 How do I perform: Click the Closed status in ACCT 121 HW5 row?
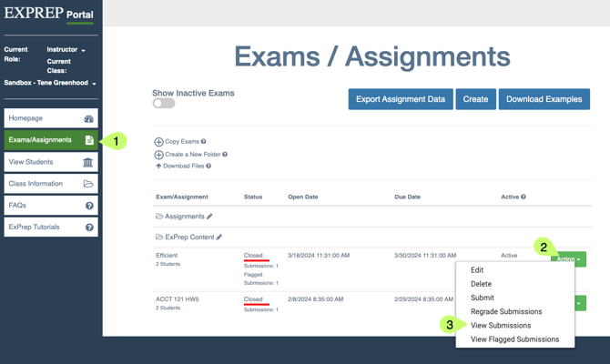253,299
